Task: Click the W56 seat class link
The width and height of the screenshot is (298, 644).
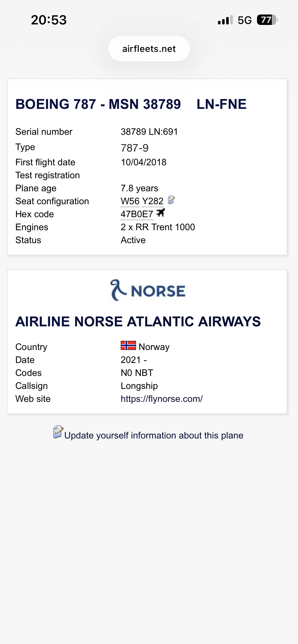Action: pyautogui.click(x=130, y=201)
